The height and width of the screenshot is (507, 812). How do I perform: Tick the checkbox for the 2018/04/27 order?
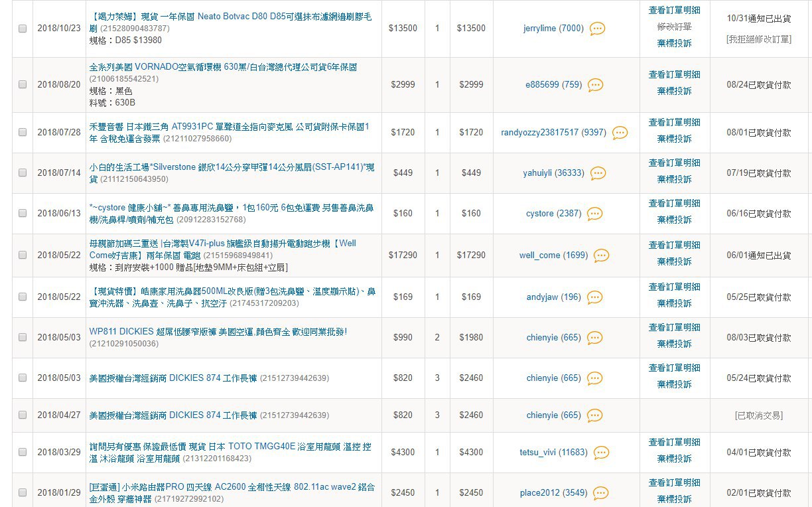(23, 415)
